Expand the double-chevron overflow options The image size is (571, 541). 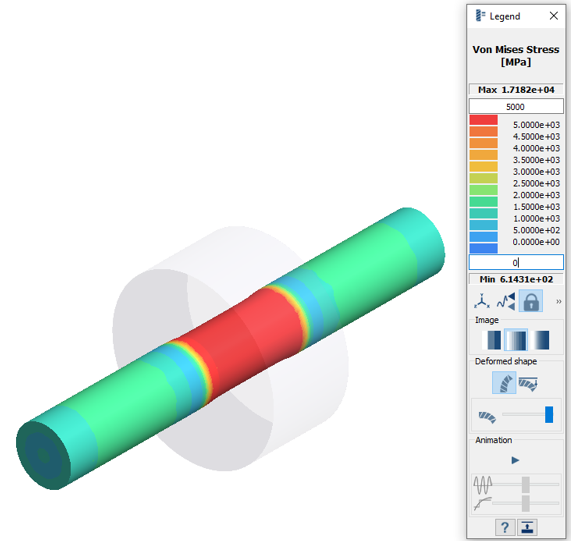pyautogui.click(x=559, y=301)
